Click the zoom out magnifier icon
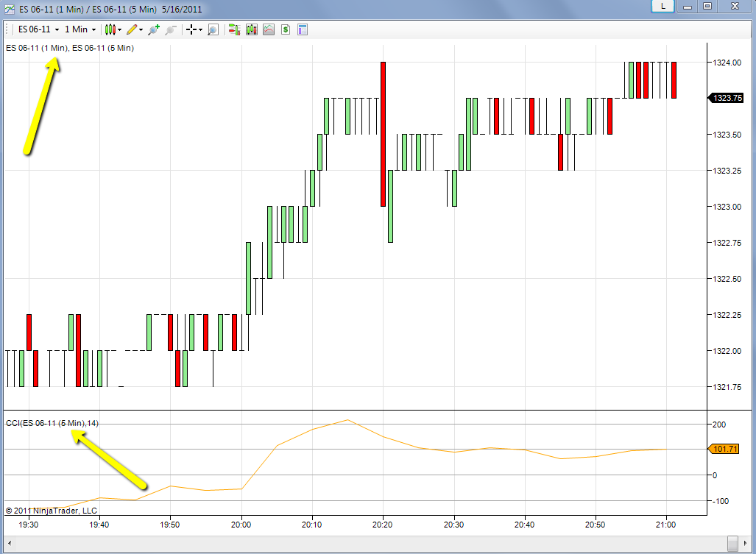The width and height of the screenshot is (756, 554). pos(170,30)
